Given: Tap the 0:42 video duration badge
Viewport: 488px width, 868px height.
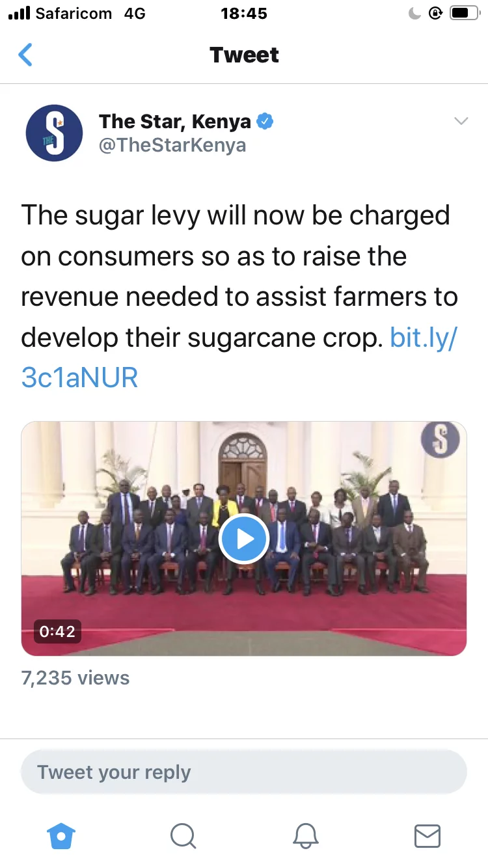Looking at the screenshot, I should 57,631.
